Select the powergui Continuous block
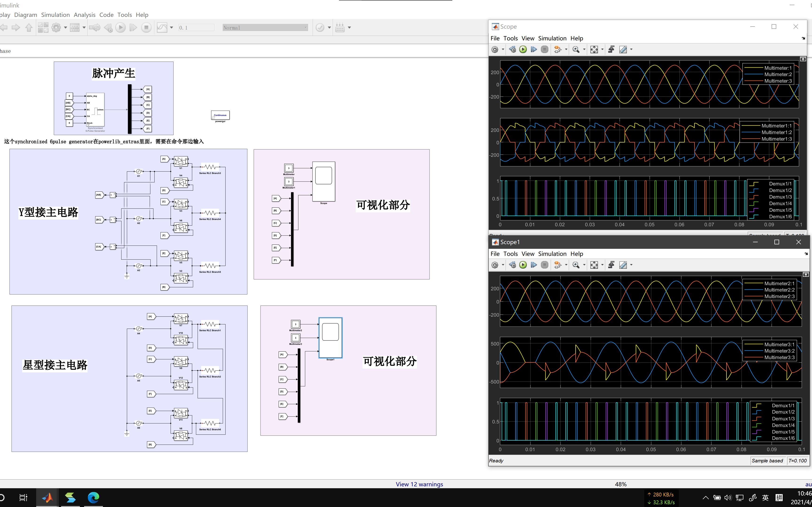 click(220, 115)
